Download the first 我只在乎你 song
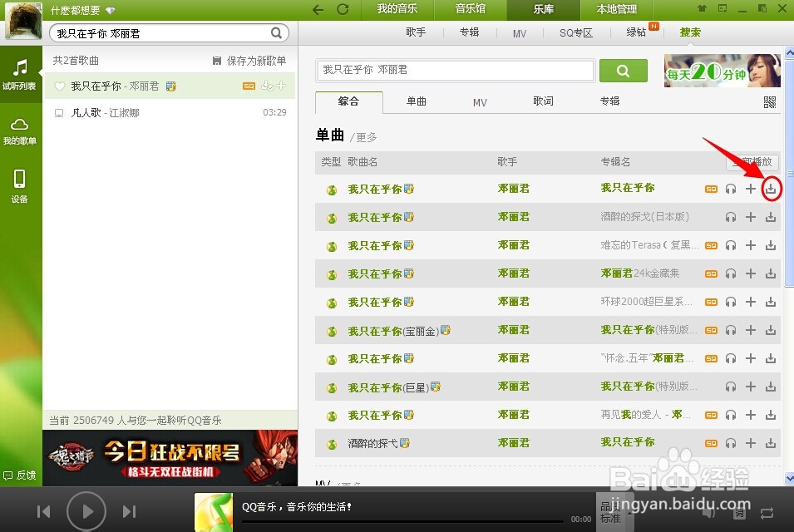794x532 pixels. pyautogui.click(x=770, y=189)
